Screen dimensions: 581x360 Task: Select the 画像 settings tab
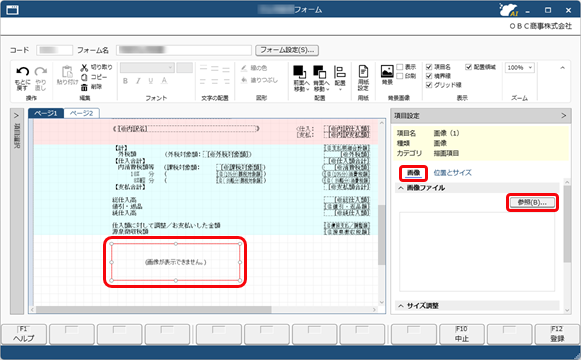414,173
